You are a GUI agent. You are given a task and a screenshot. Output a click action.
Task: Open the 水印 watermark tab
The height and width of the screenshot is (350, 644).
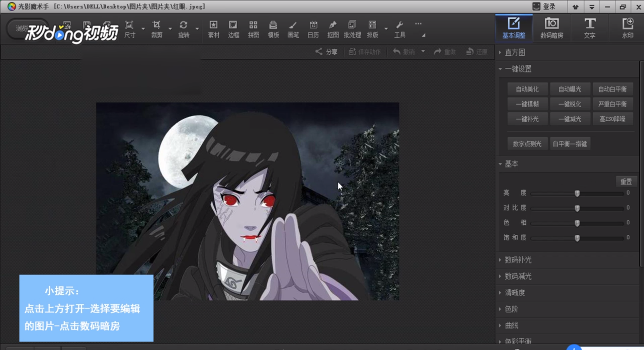tap(627, 28)
